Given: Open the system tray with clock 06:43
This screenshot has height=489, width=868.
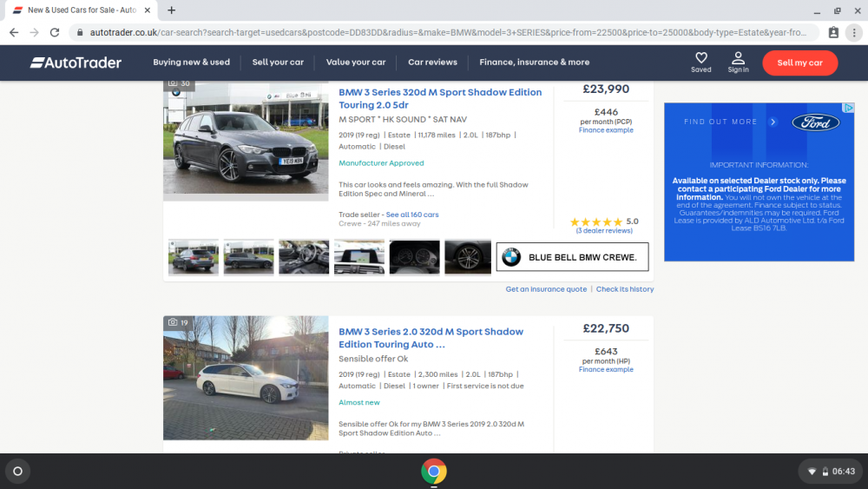Looking at the screenshot, I should (x=831, y=472).
